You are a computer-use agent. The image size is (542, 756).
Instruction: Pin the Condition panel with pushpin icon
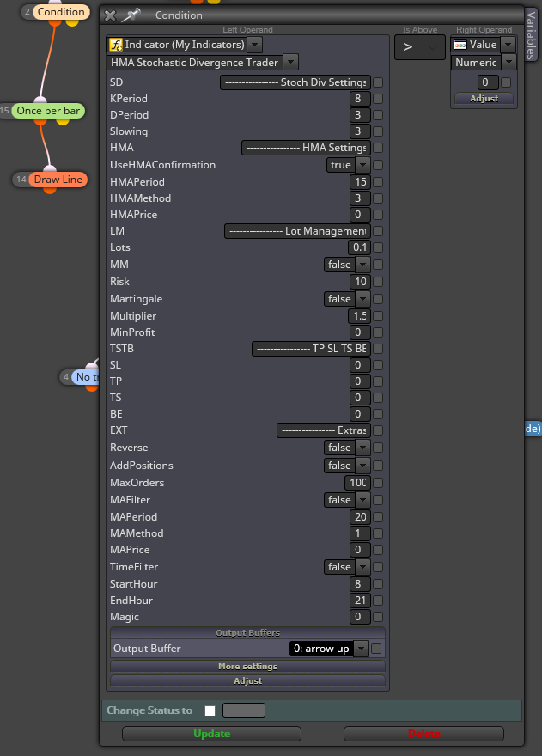(131, 16)
